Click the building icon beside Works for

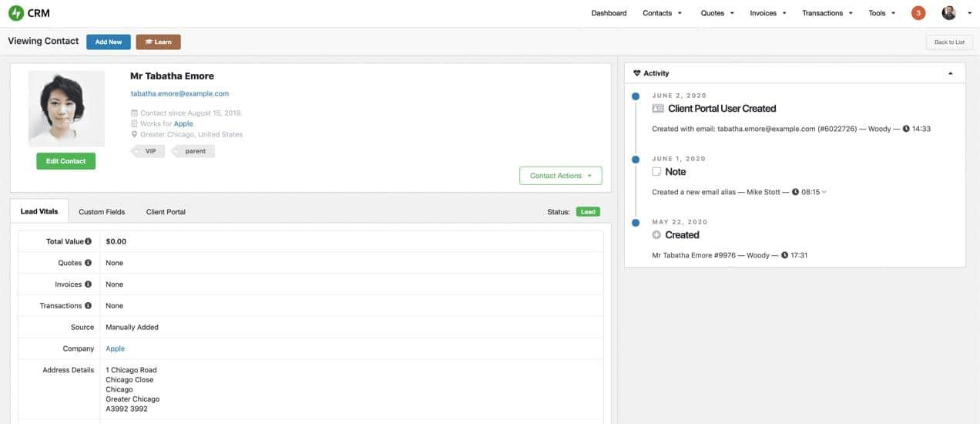(x=134, y=123)
